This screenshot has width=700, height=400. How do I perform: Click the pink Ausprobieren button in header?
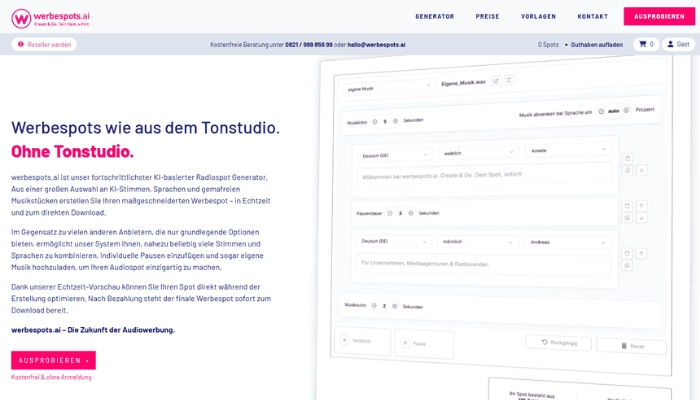659,17
